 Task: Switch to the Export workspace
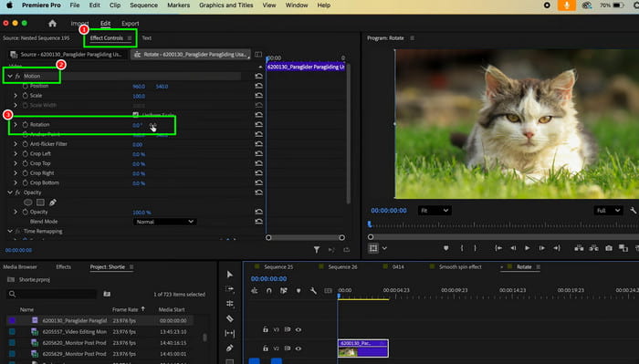tap(130, 24)
